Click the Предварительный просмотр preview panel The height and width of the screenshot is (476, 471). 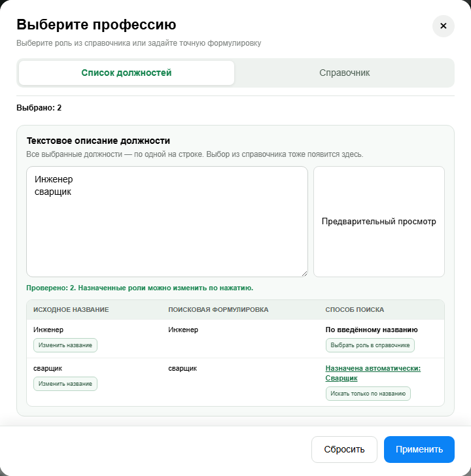coord(379,222)
